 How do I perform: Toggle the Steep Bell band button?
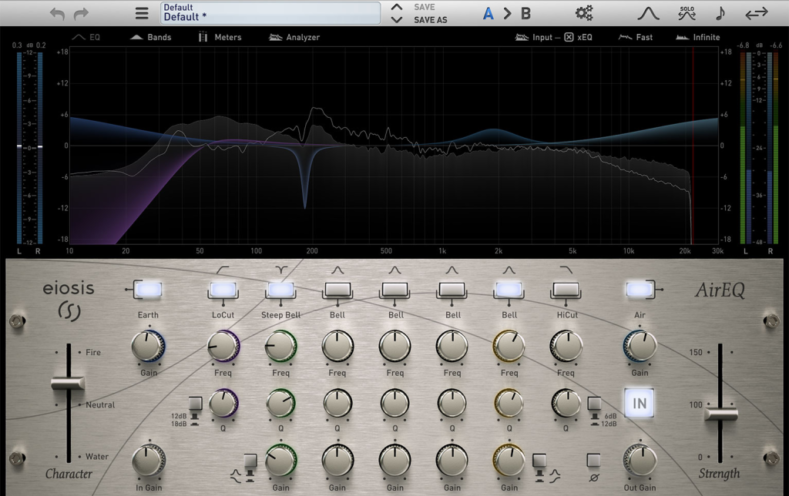tap(280, 290)
